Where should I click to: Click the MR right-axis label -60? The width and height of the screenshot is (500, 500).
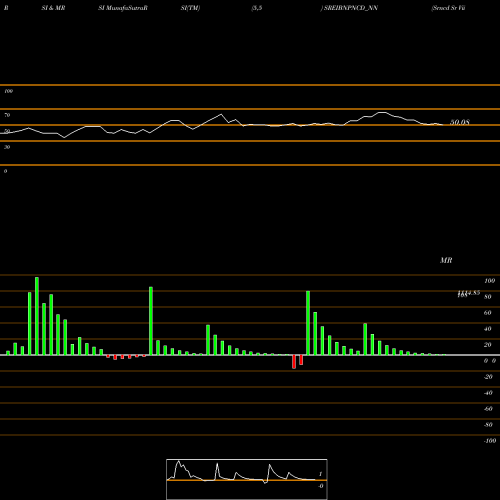pos(488,409)
